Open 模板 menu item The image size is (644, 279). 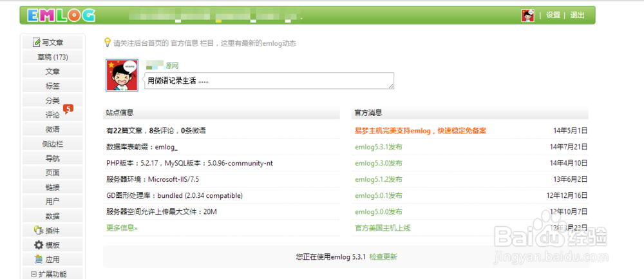(x=53, y=245)
